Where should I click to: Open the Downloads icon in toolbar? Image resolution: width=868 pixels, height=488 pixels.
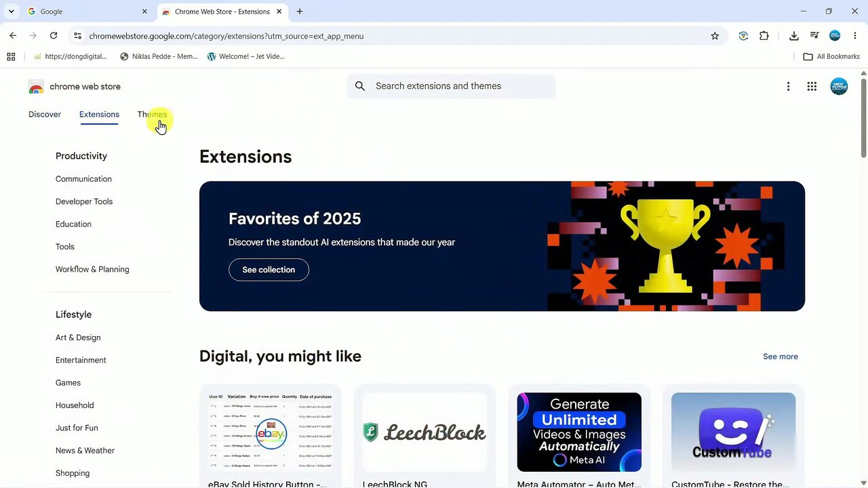794,36
